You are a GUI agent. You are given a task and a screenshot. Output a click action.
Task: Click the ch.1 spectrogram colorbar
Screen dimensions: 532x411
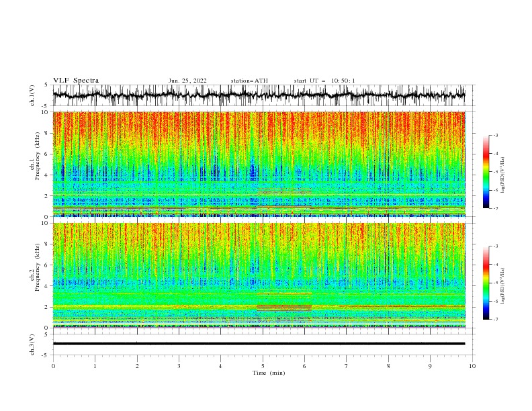pyautogui.click(x=486, y=172)
